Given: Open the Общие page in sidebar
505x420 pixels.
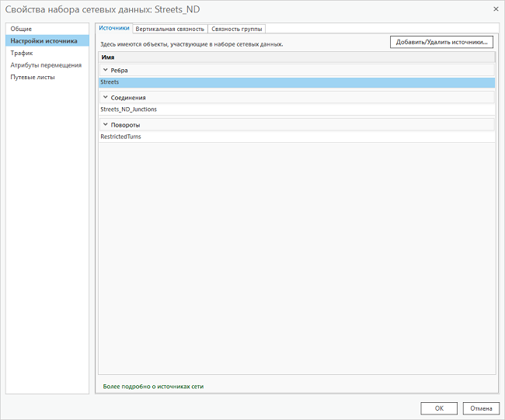Looking at the screenshot, I should pos(21,29).
